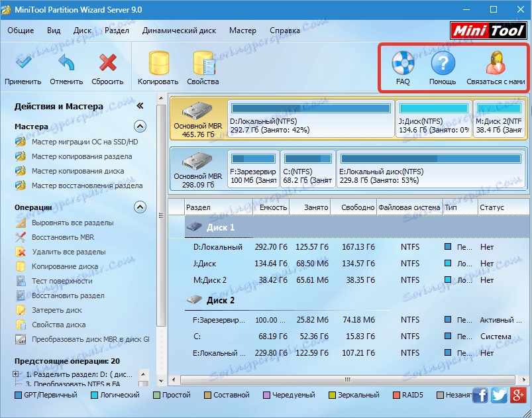
Task: Select the Диск 2 row in table
Action: point(349,300)
